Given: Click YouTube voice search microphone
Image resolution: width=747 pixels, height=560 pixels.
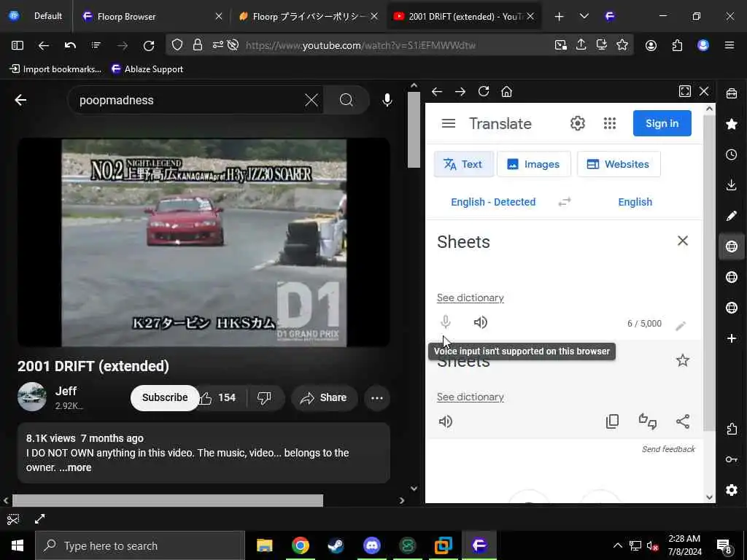Looking at the screenshot, I should (x=387, y=100).
